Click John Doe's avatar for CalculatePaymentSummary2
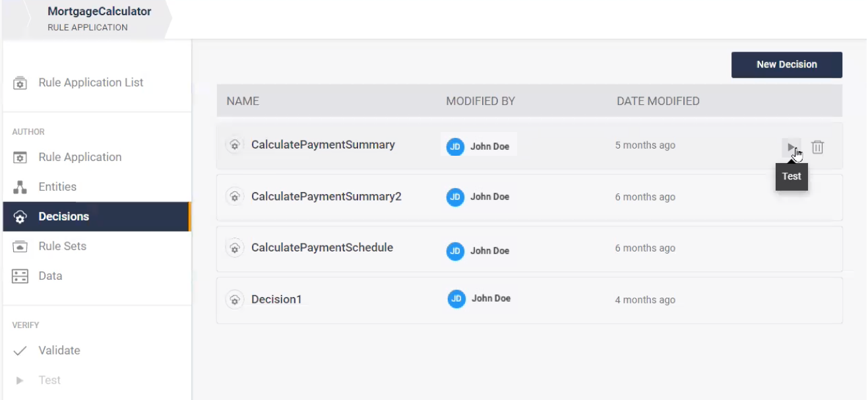This screenshot has height=400, width=868. tap(455, 197)
